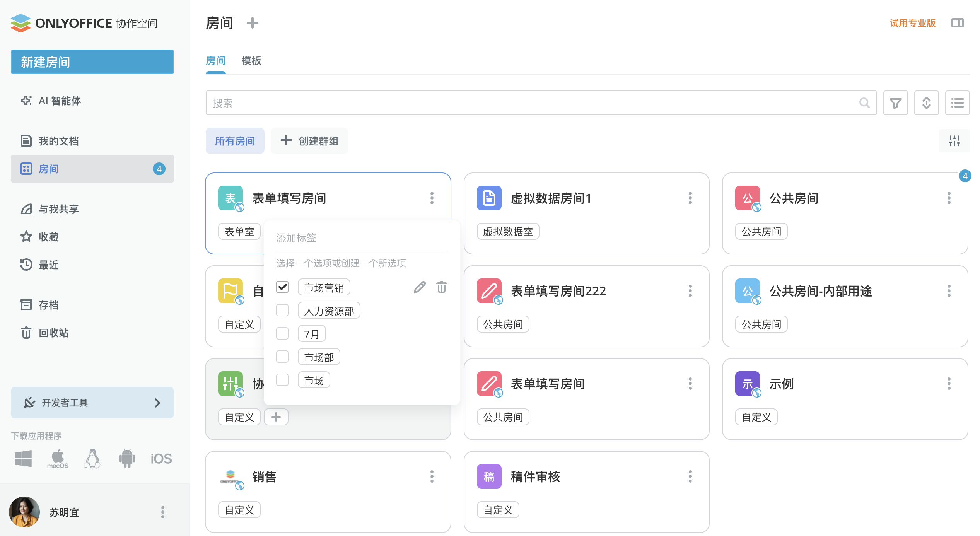980x536 pixels.
Task: Edit the 市场营销 tag with pencil icon
Action: coord(420,287)
